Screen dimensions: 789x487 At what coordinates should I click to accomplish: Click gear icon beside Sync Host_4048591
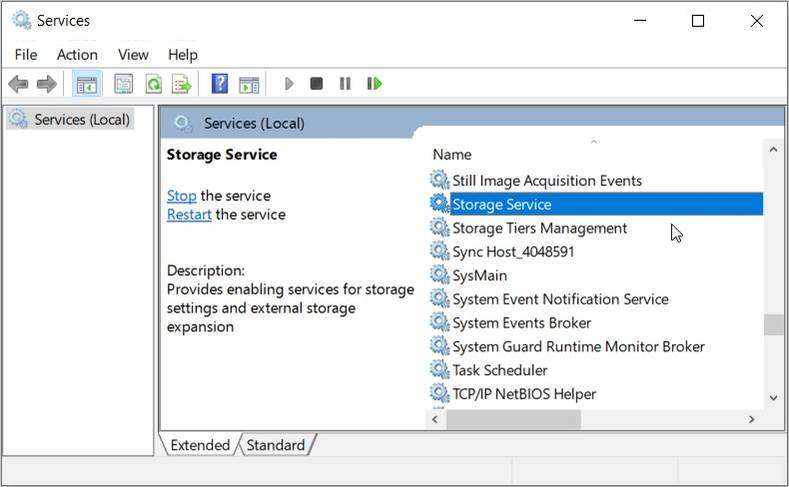pos(439,251)
